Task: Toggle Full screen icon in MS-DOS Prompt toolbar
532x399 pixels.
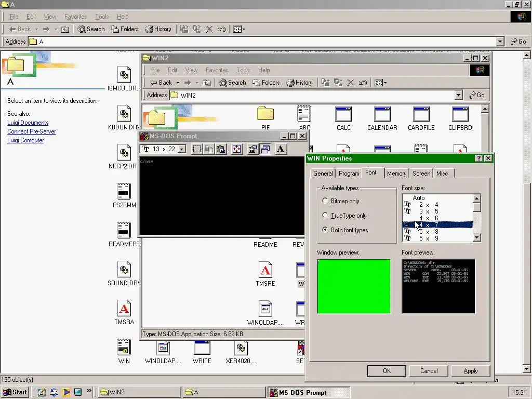Action: click(x=237, y=149)
